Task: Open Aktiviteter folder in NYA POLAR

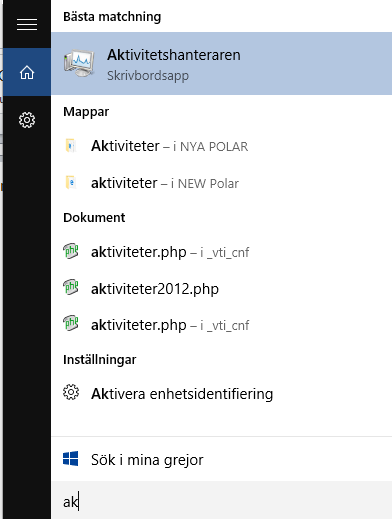Action: (x=221, y=146)
